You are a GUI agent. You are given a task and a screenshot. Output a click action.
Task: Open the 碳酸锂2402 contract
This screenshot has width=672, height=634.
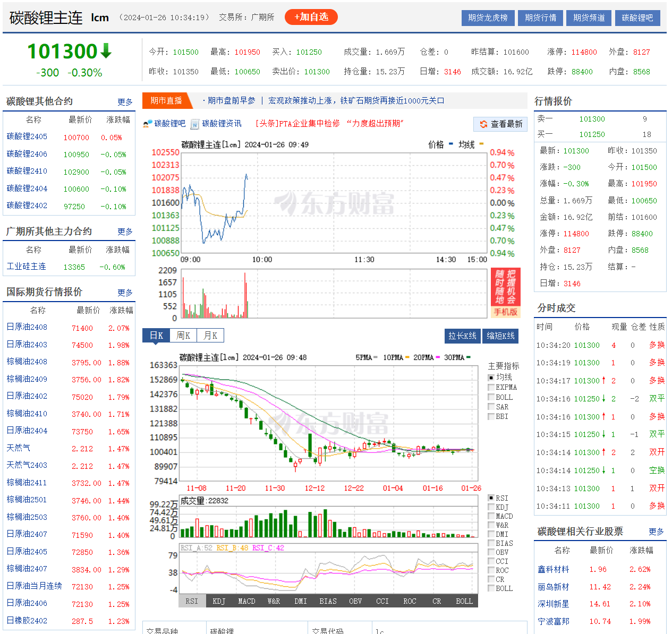[27, 205]
